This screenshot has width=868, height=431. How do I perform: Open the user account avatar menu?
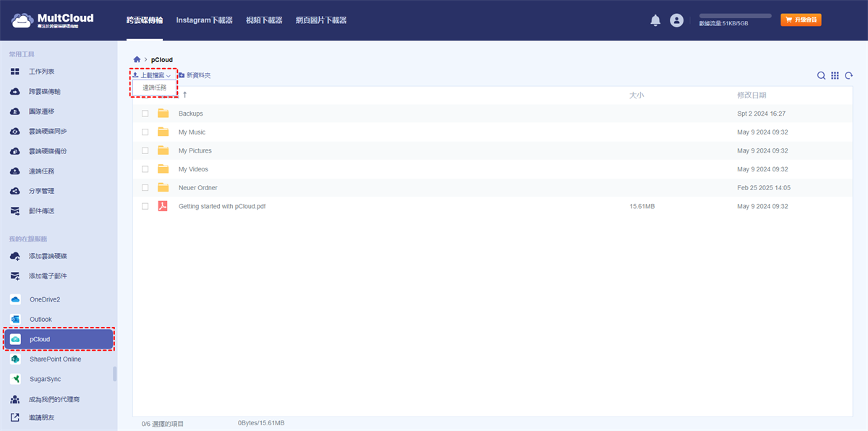coord(676,20)
